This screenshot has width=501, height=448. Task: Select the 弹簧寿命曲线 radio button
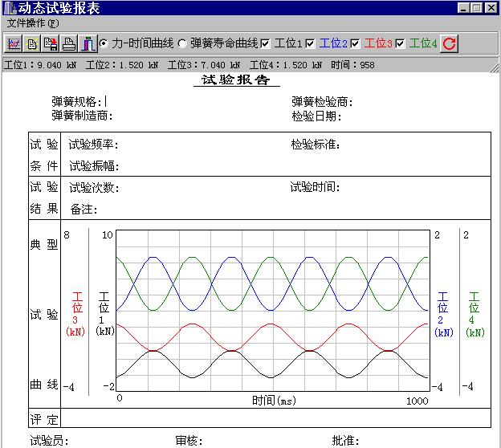(x=182, y=43)
